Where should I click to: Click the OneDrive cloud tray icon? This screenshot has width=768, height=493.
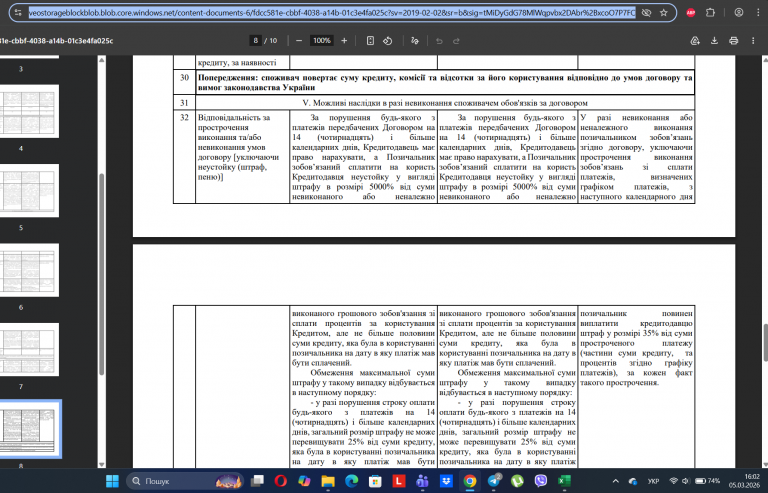tap(633, 481)
